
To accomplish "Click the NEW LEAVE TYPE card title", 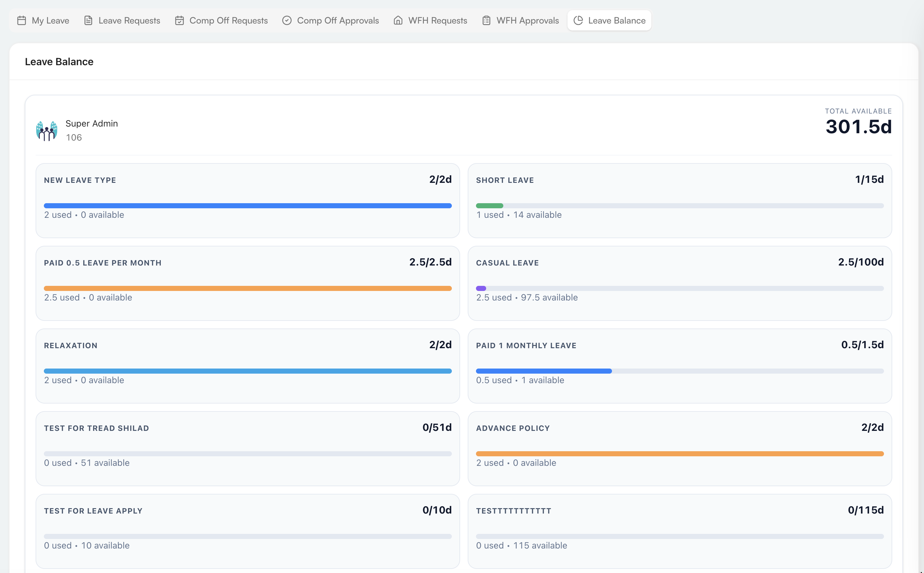I will click(x=80, y=180).
